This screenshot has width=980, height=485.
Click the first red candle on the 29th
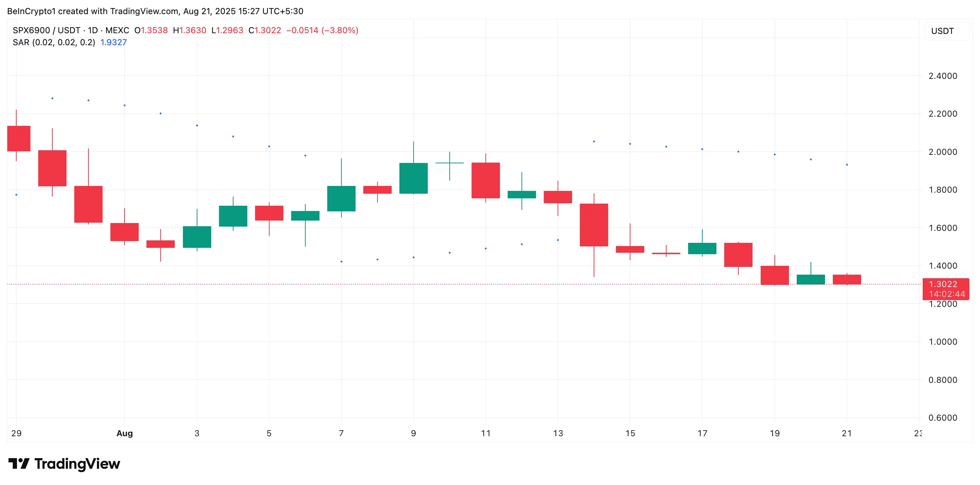18,138
